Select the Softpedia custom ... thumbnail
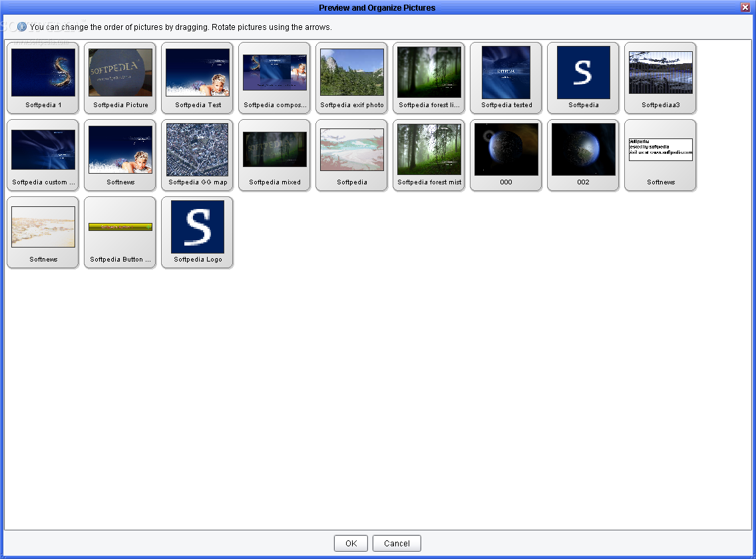Viewport: 756px width, 559px height. [x=43, y=155]
